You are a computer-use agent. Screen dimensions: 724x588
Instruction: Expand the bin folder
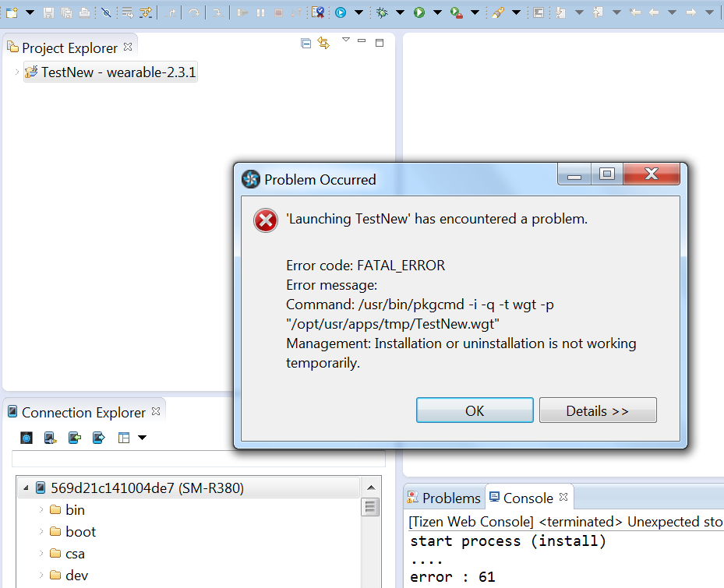tap(41, 509)
